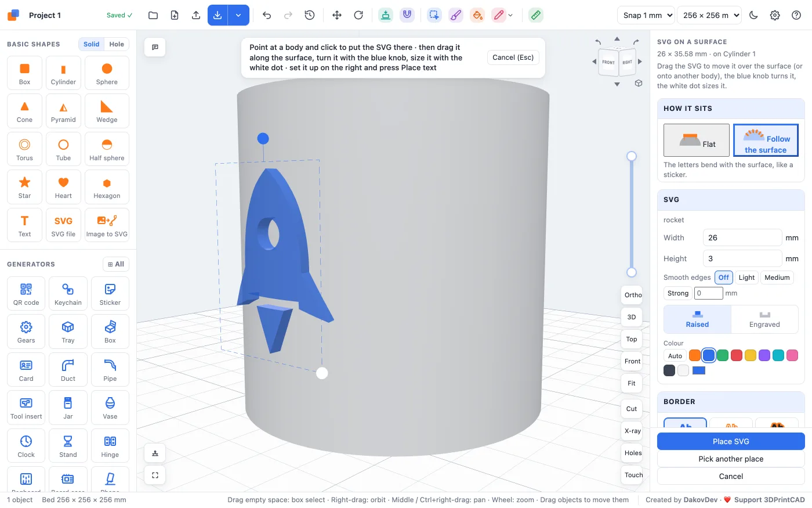Viewport: 812px width, 508px height.
Task: Insert a Star shape
Action: point(24,187)
